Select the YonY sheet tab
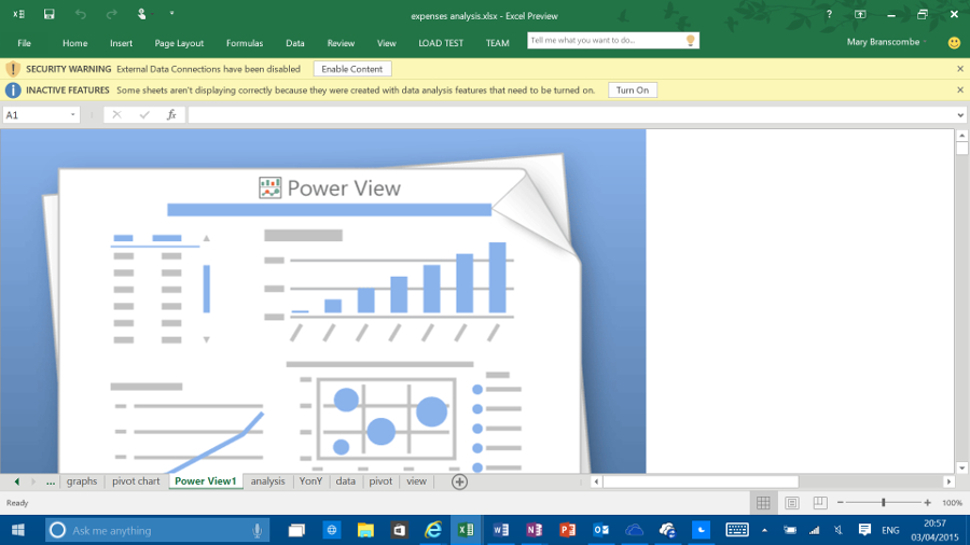The height and width of the screenshot is (545, 970). coord(311,481)
